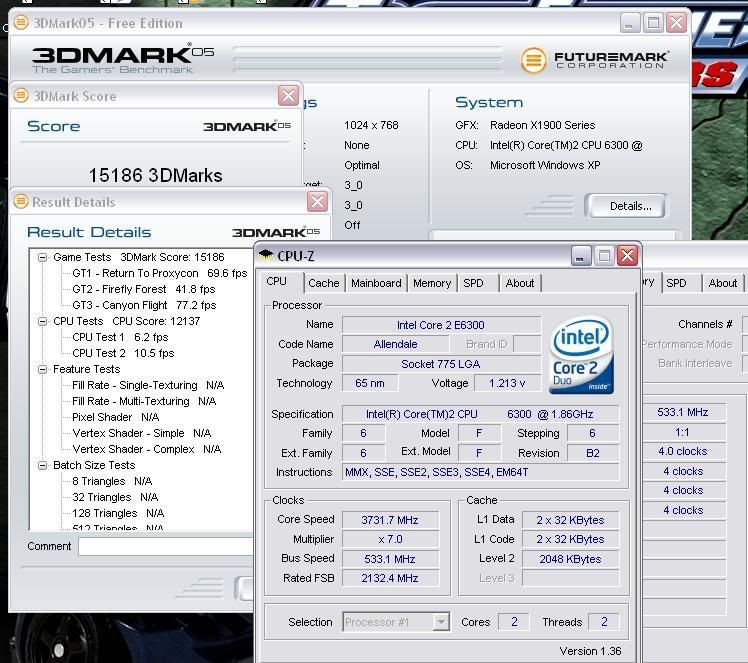Click the 3DMark05 Free Edition title icon
Image resolution: width=748 pixels, height=663 pixels.
pos(22,23)
